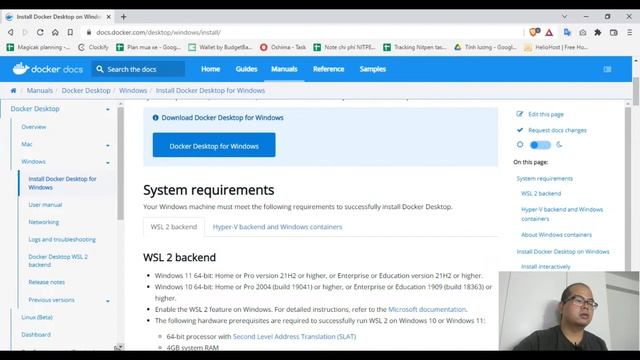Screen dimensions: 640x360
Task: Click the Manuals breadcrumb link
Action: (x=40, y=91)
